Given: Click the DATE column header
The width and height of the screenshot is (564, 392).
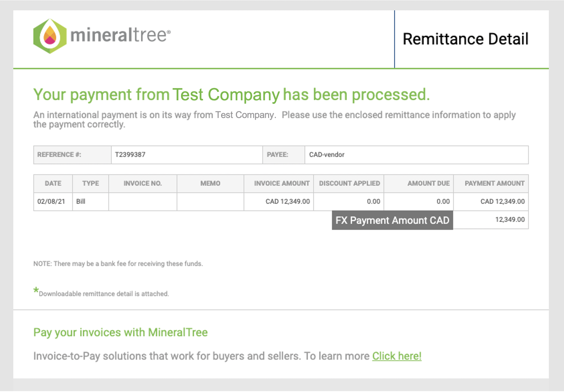Looking at the screenshot, I should [x=53, y=184].
